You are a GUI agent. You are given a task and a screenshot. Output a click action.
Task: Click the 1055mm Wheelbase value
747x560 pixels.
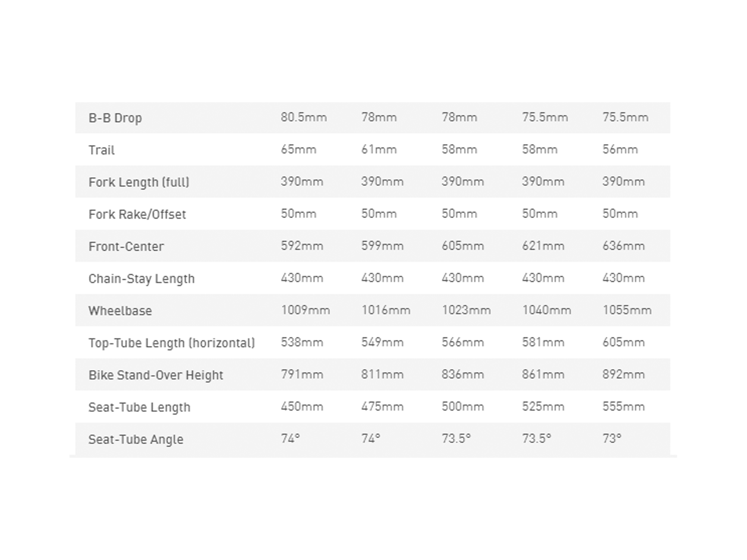[627, 310]
